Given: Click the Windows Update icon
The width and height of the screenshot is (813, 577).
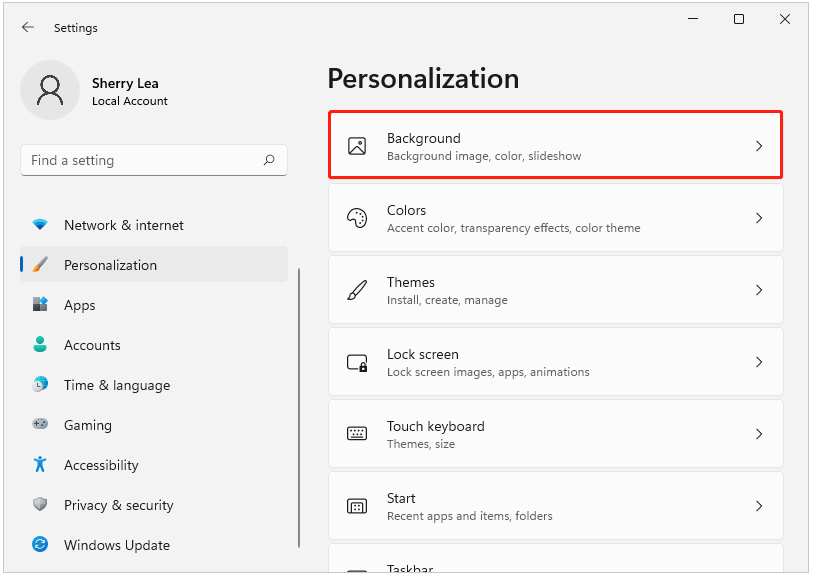Looking at the screenshot, I should [x=41, y=545].
